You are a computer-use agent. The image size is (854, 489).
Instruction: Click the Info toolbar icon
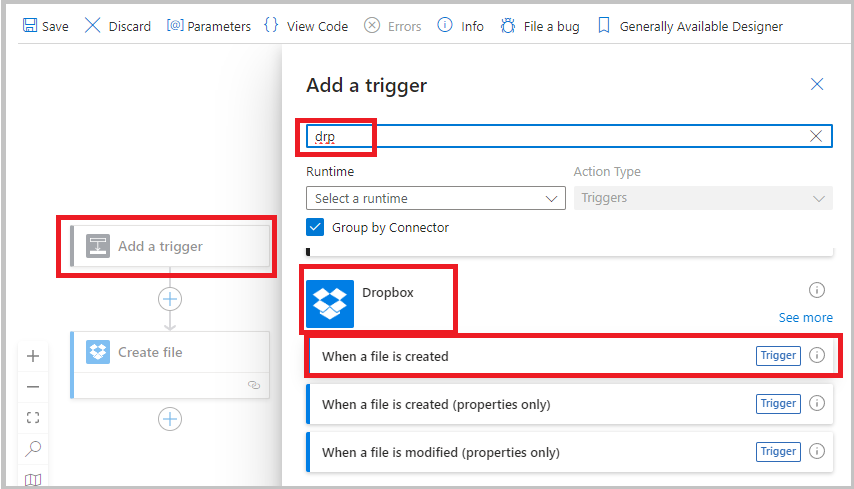click(x=445, y=26)
